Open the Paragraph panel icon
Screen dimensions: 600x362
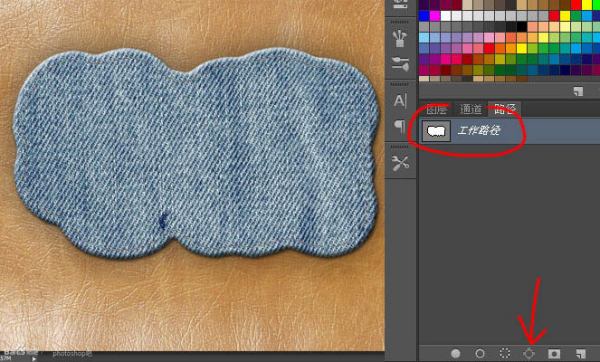tap(400, 127)
